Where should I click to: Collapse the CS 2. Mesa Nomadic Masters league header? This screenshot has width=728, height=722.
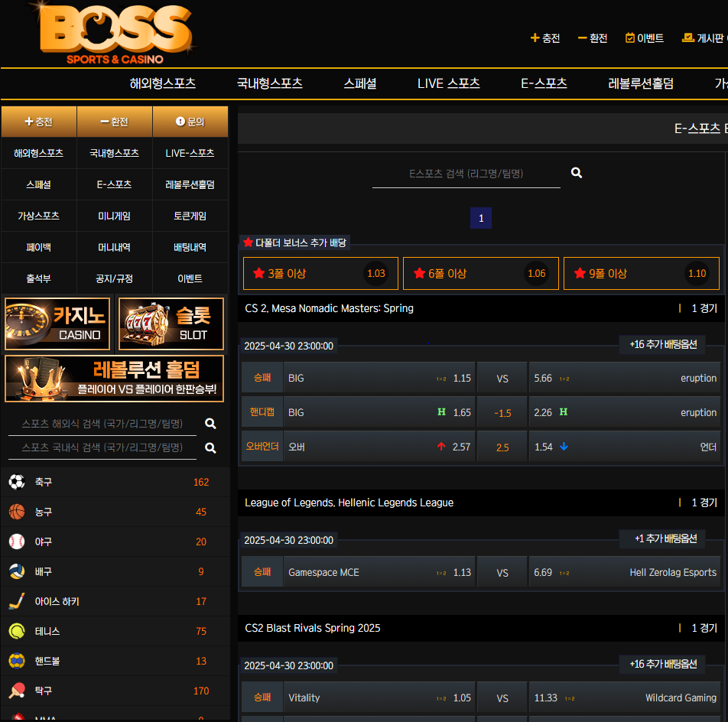click(x=481, y=308)
